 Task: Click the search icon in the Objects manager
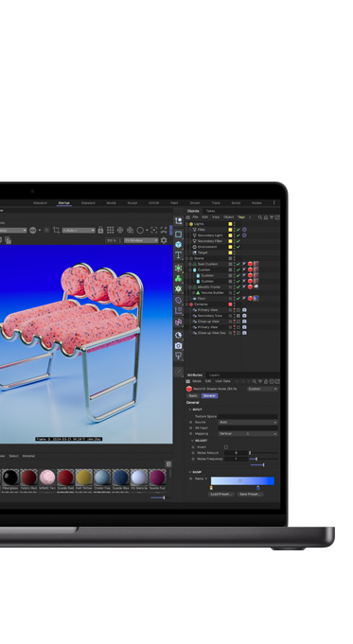(259, 218)
